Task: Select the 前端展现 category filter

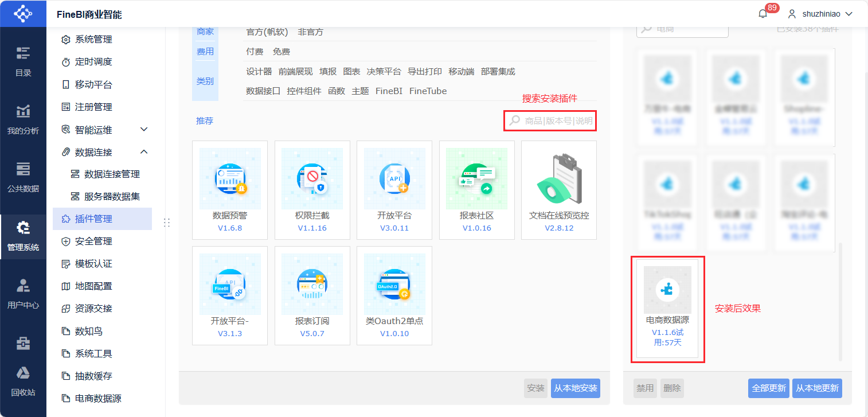Action: pyautogui.click(x=296, y=72)
